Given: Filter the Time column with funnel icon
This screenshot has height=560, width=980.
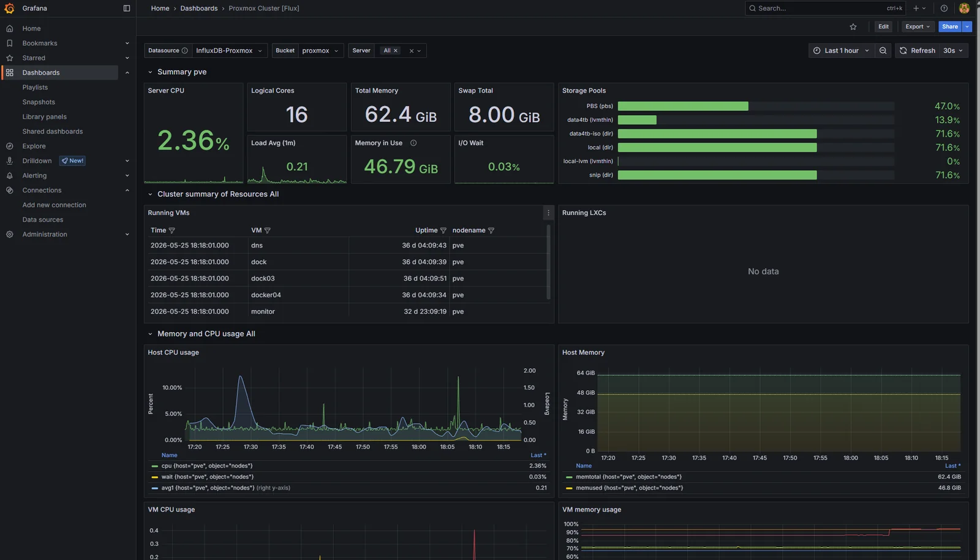Looking at the screenshot, I should [171, 231].
